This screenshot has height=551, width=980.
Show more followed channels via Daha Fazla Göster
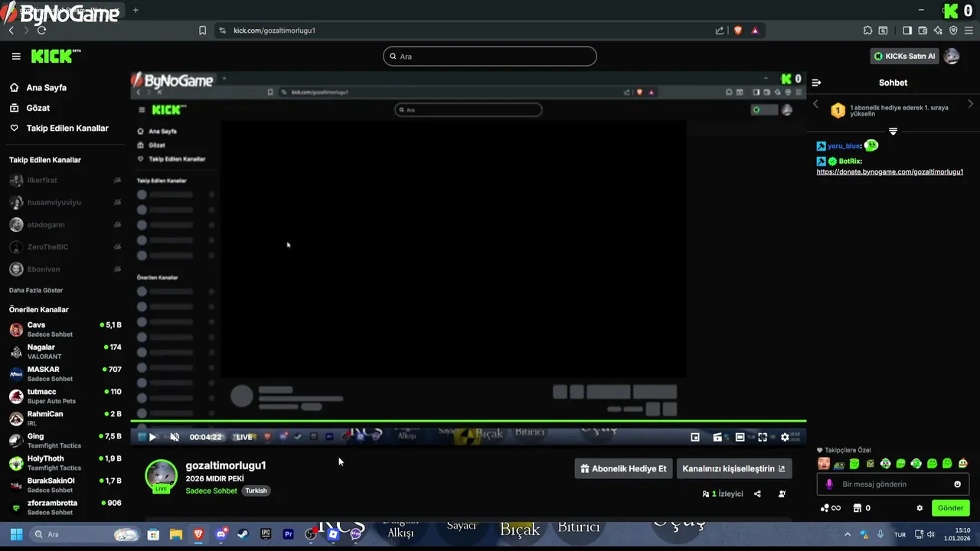click(x=36, y=290)
